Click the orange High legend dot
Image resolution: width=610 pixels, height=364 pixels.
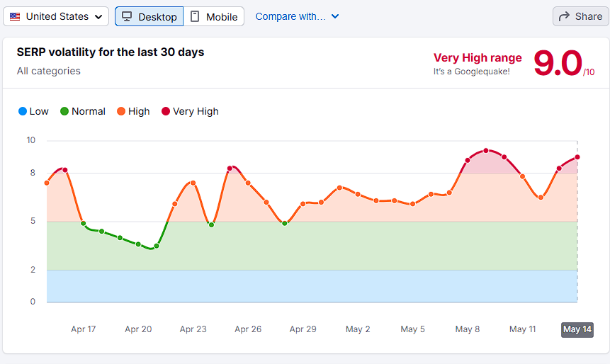coord(121,111)
